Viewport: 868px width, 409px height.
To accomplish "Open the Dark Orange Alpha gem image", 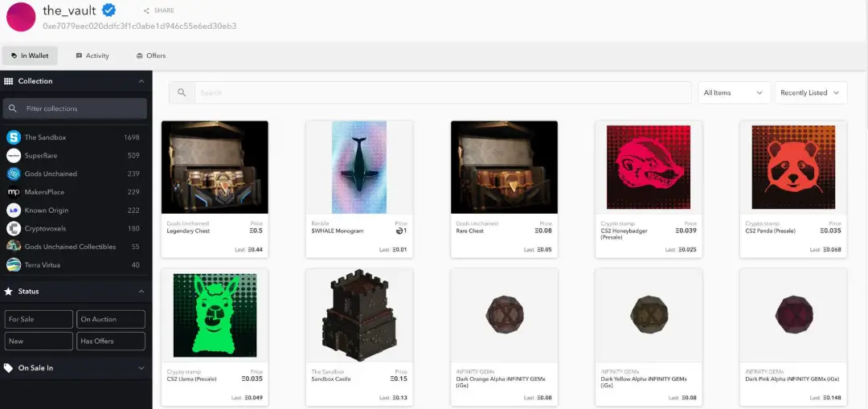I will tap(504, 314).
